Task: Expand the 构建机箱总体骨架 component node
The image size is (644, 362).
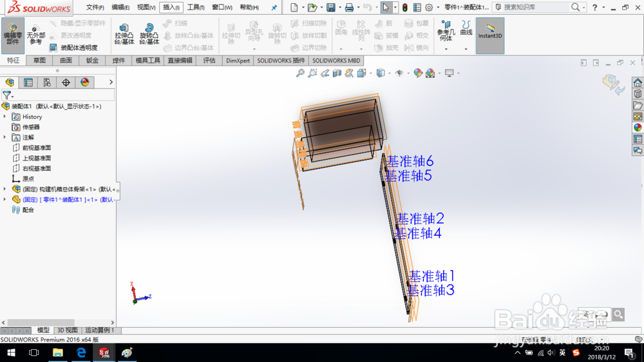Action: 5,189
